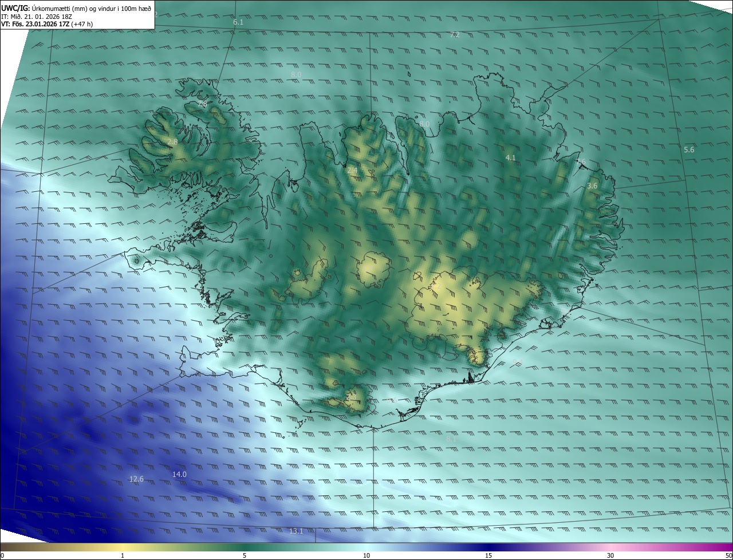Image resolution: width=733 pixels, height=560 pixels.
Task: Pick the dark navy colorbar segment near 15
Action: 488,547
